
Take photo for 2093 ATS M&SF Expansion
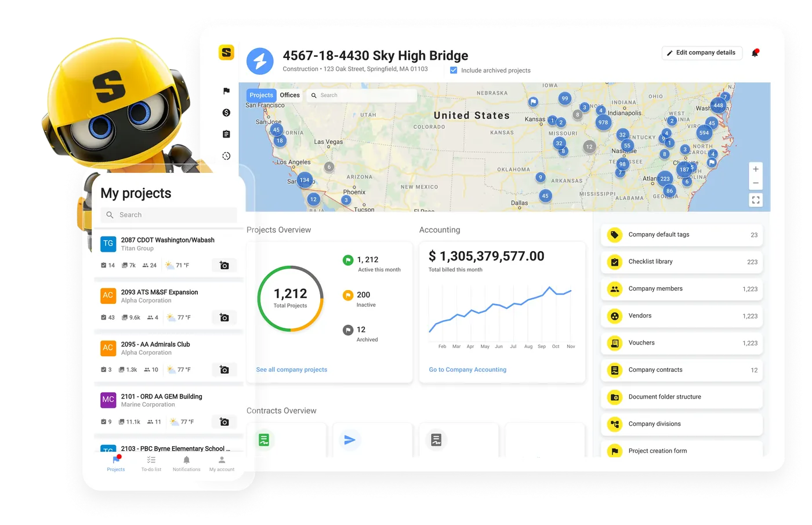[x=224, y=317]
